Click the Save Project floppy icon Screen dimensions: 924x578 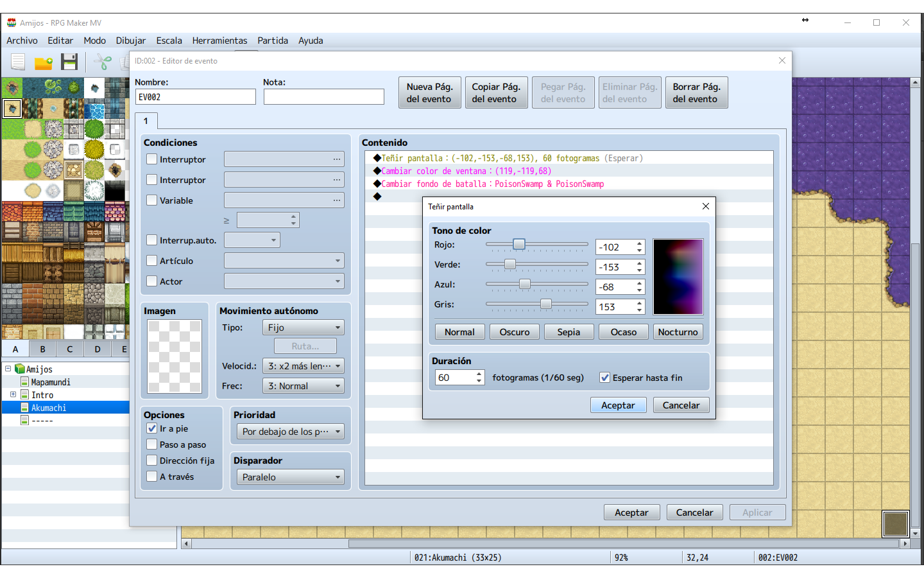[x=69, y=62]
